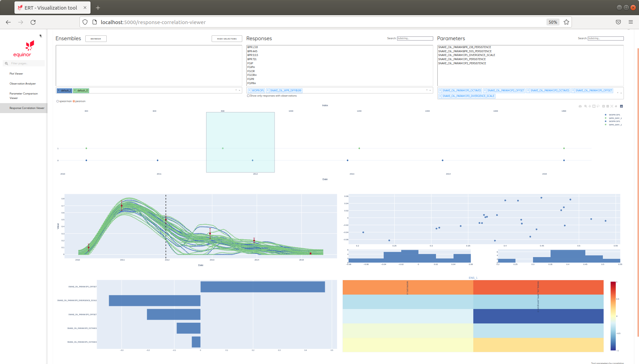Open the Observation Analyzer page
639x364 pixels.
[x=23, y=84]
